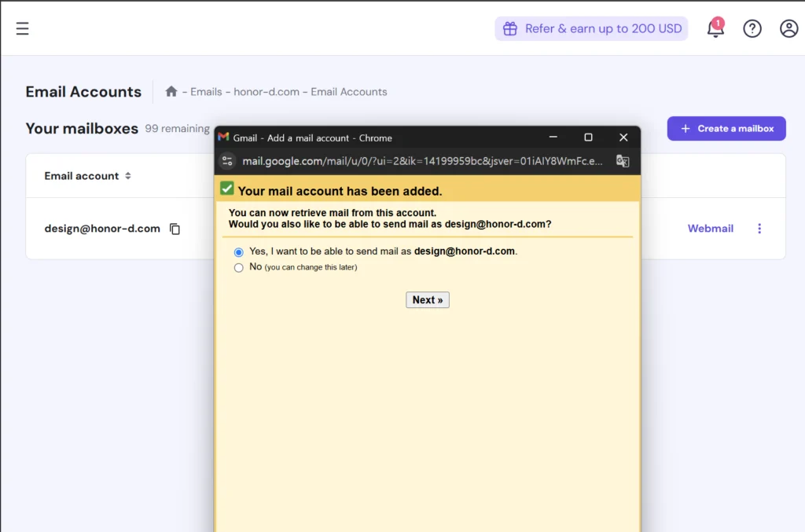Select Yes, send mail as design@honor-d.com
Viewport: 805px width, 532px height.
tap(239, 252)
